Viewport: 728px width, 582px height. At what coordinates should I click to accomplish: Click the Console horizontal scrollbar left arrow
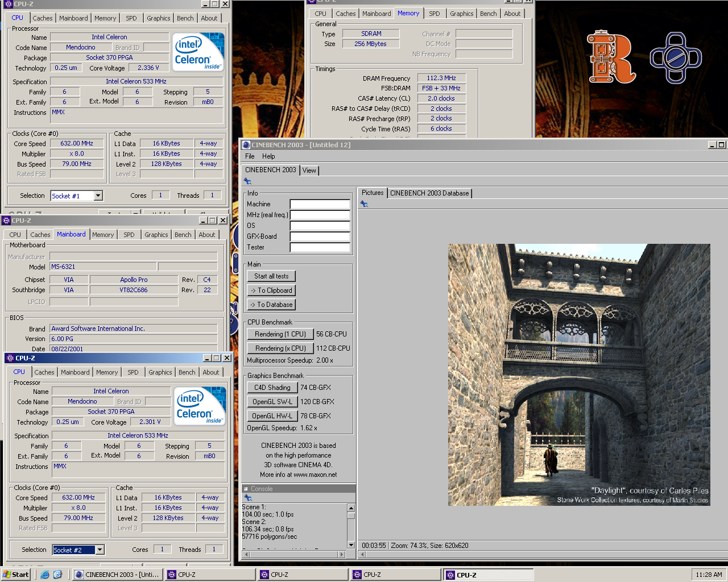pyautogui.click(x=246, y=554)
